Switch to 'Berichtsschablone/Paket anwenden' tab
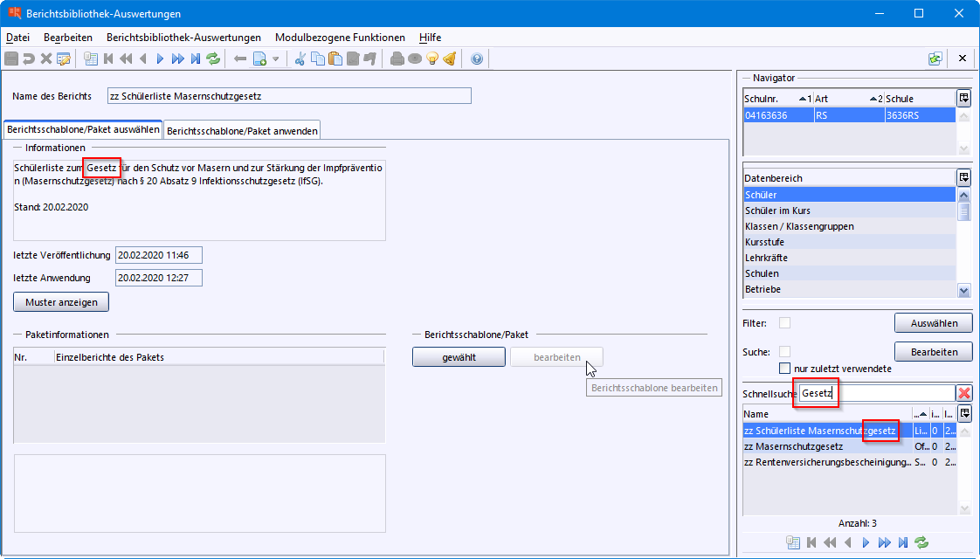 pos(242,130)
